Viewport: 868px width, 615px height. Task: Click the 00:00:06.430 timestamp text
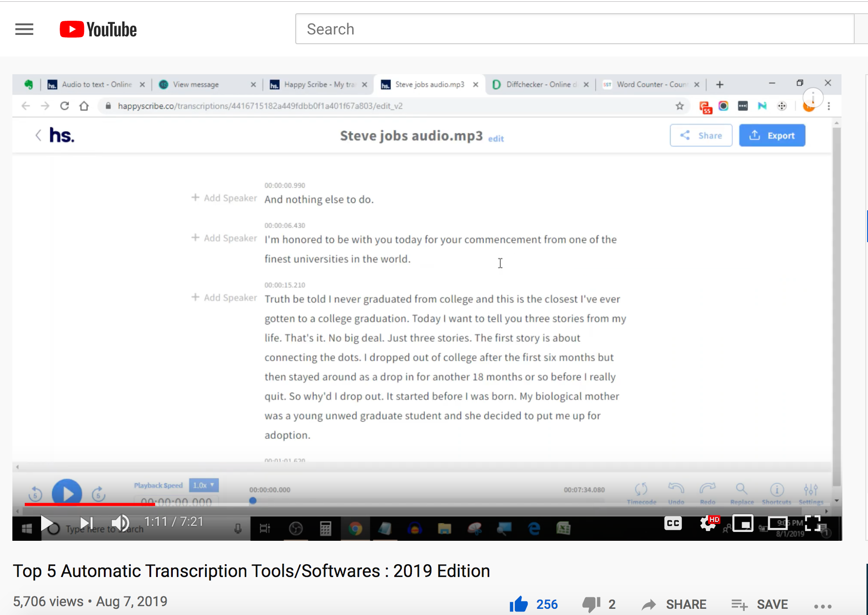[x=285, y=225]
